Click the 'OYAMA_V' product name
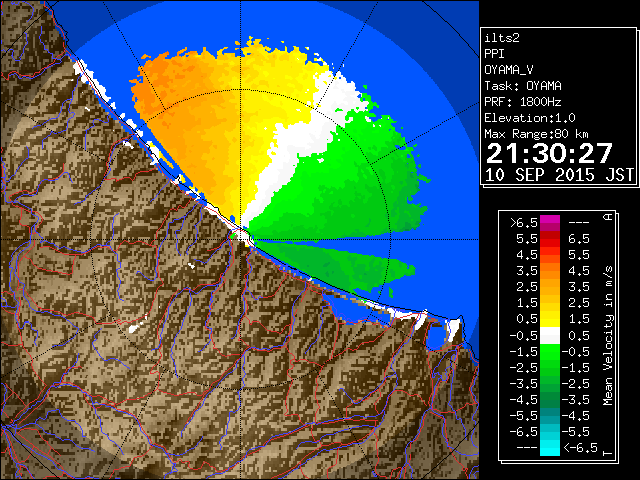 tap(509, 70)
